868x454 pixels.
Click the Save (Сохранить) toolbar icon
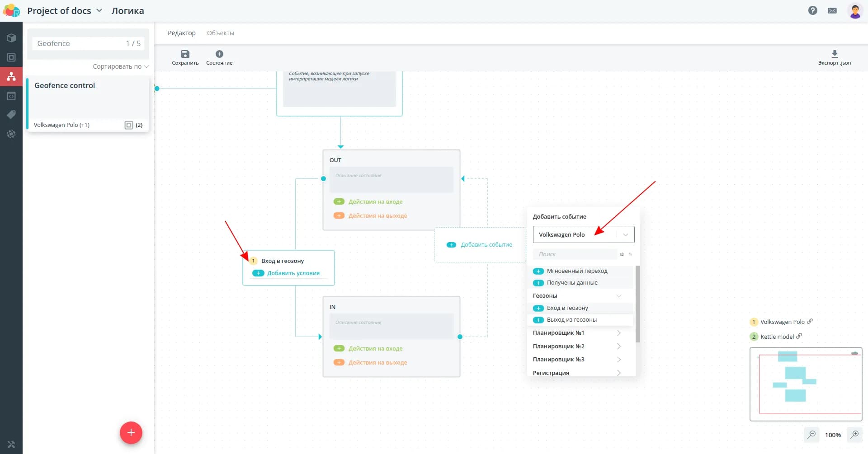pos(185,54)
